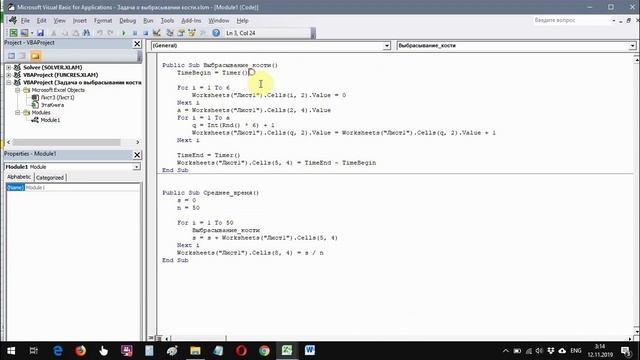Switch to the Alphabetic properties tab

point(19,177)
